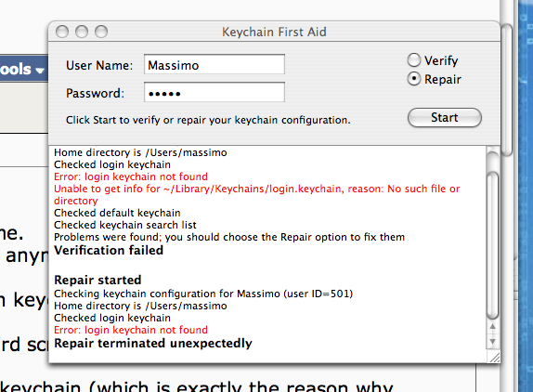Image resolution: width=533 pixels, height=392 pixels.
Task: Focus the User Name input field
Action: click(214, 64)
